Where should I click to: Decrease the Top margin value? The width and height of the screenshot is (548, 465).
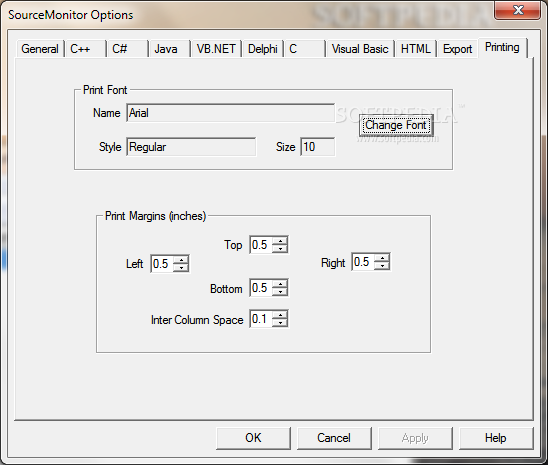coord(280,248)
